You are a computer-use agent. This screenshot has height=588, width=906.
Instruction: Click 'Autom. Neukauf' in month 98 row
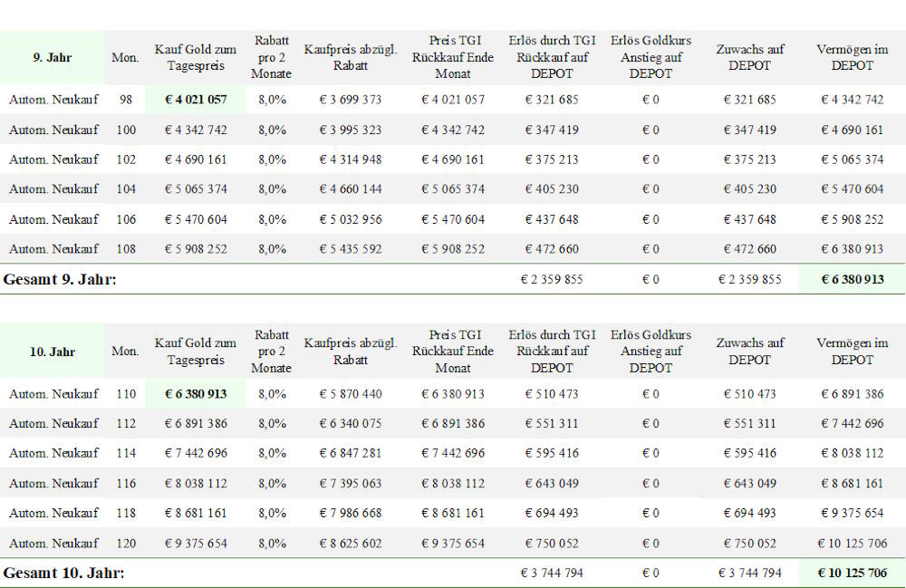pos(53,100)
